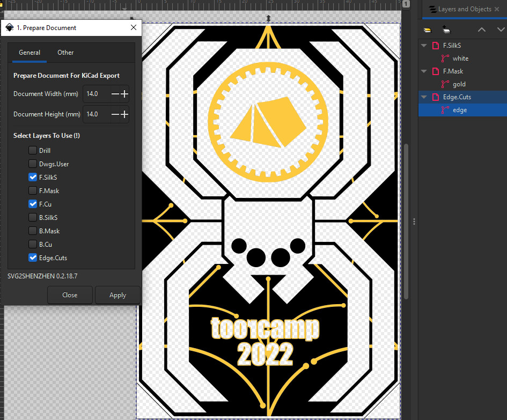Check the B.SilkS layer checkbox
This screenshot has width=507, height=420.
pyautogui.click(x=33, y=218)
